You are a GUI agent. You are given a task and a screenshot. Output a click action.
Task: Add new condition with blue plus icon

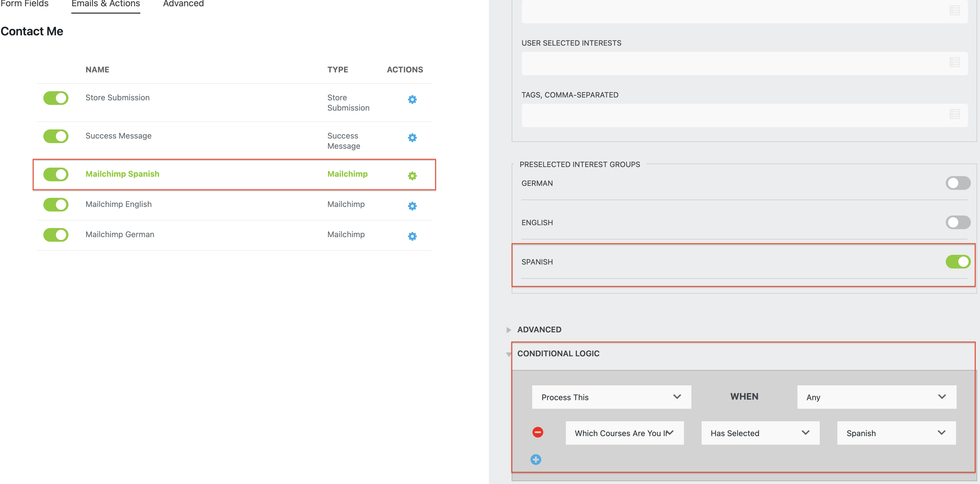(x=536, y=459)
